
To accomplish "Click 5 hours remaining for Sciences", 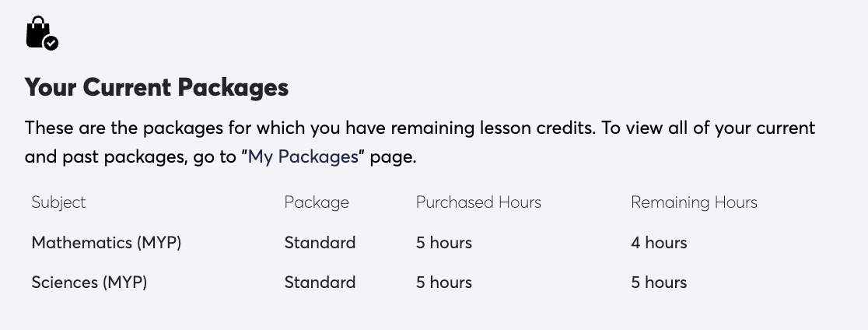I will point(659,283).
